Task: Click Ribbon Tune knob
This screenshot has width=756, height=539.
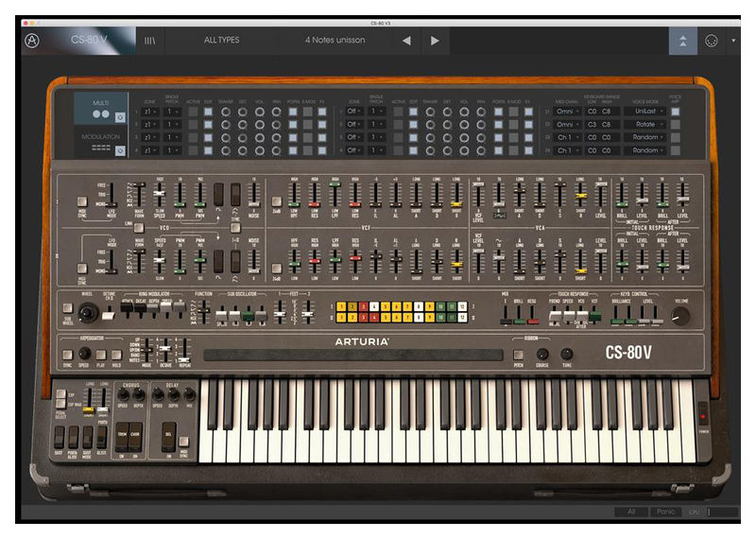Action: [566, 355]
